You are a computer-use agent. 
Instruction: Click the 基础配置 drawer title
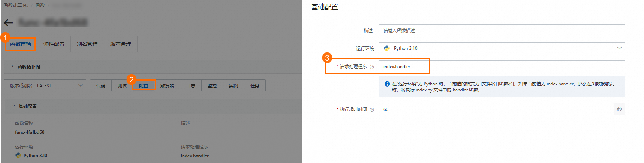click(x=325, y=7)
